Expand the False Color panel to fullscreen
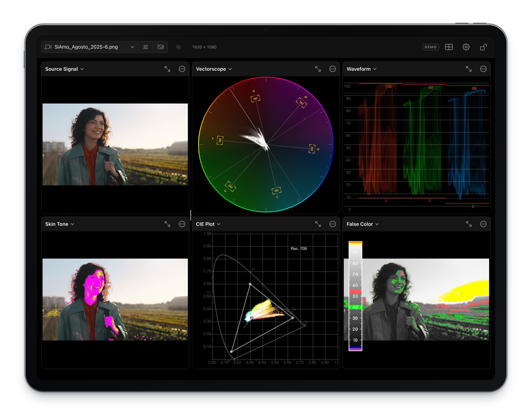 pyautogui.click(x=469, y=224)
